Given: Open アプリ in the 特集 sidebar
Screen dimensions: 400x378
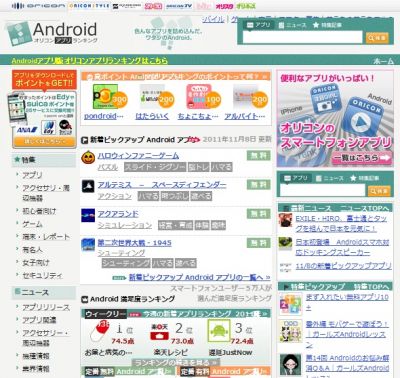Looking at the screenshot, I should (x=32, y=175).
